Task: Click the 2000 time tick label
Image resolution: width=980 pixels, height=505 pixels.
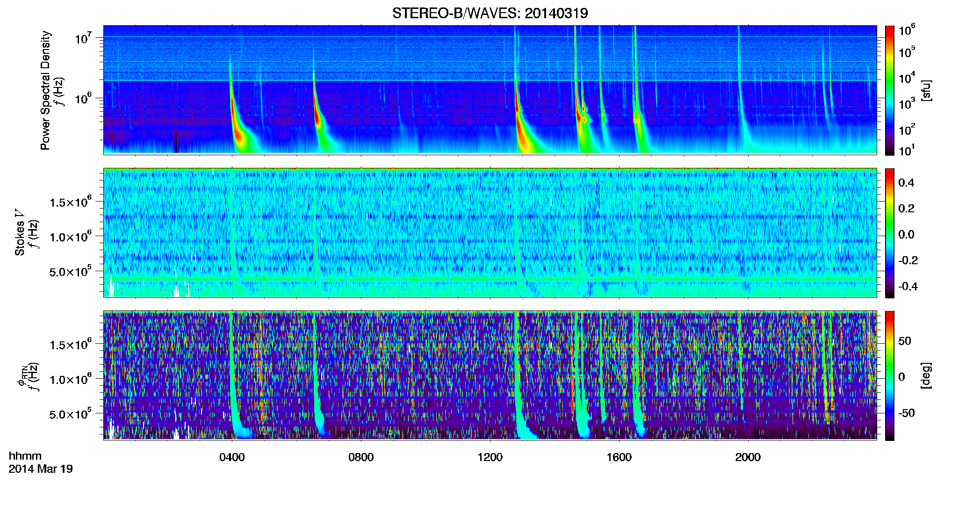Action: coord(748,457)
